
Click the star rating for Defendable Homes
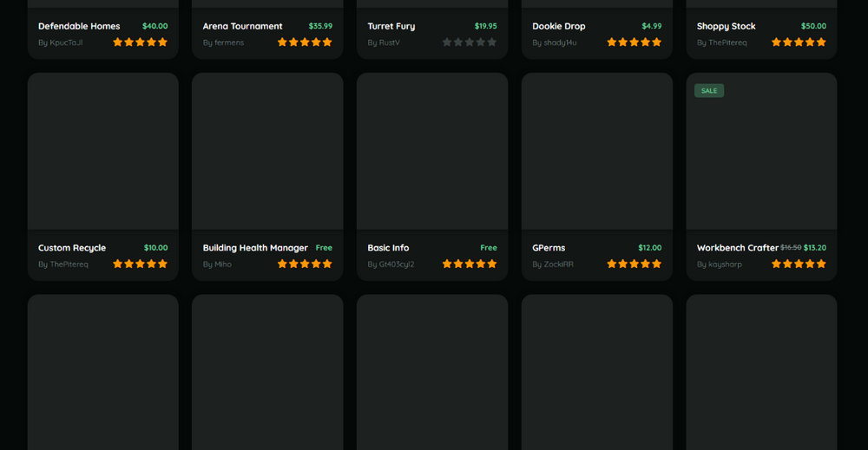[x=140, y=42]
